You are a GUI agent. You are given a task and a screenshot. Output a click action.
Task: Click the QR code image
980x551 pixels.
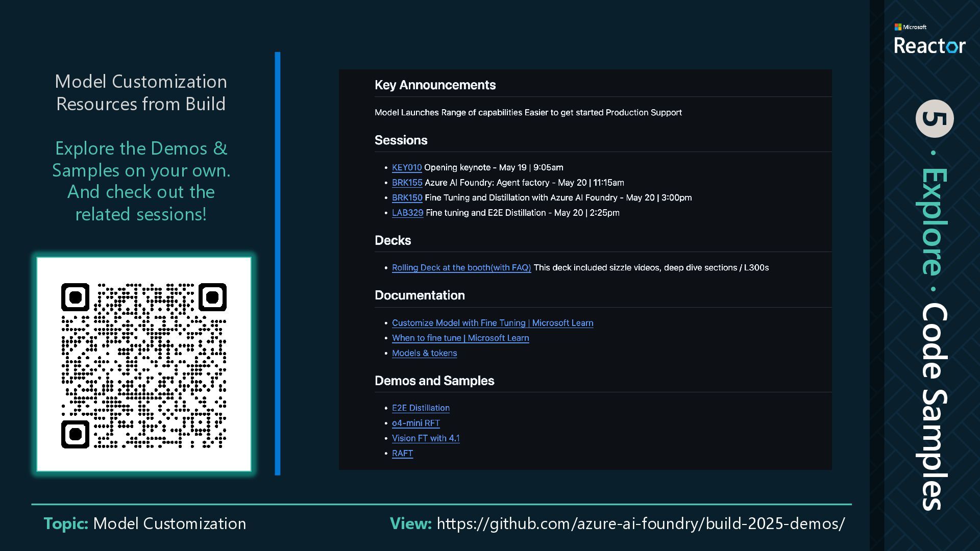pyautogui.click(x=144, y=365)
